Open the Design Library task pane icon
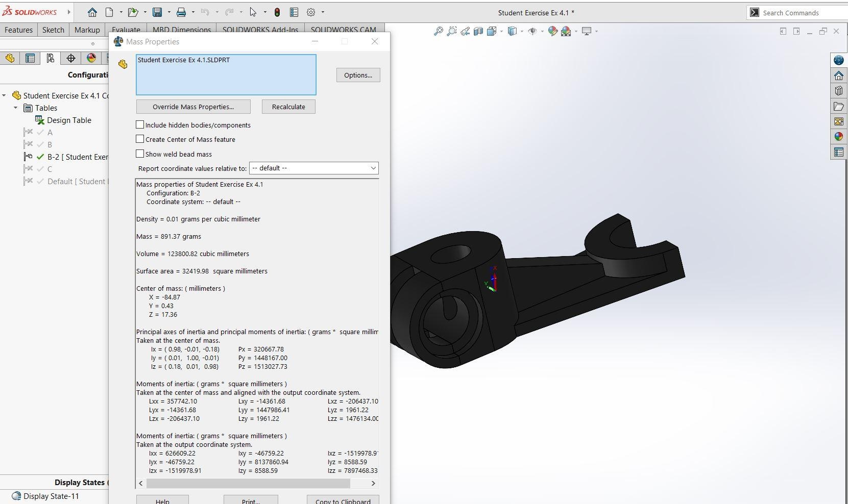Viewport: 848px width, 504px height. point(839,91)
